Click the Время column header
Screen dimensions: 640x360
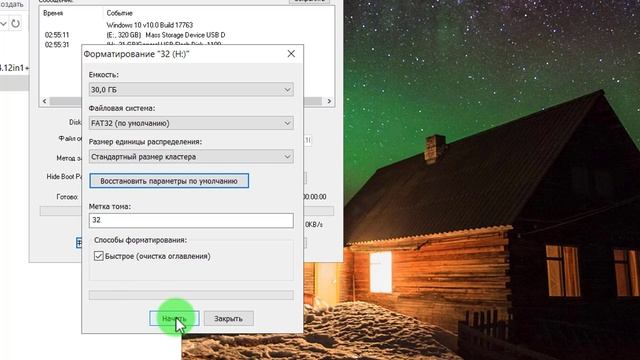[53, 13]
